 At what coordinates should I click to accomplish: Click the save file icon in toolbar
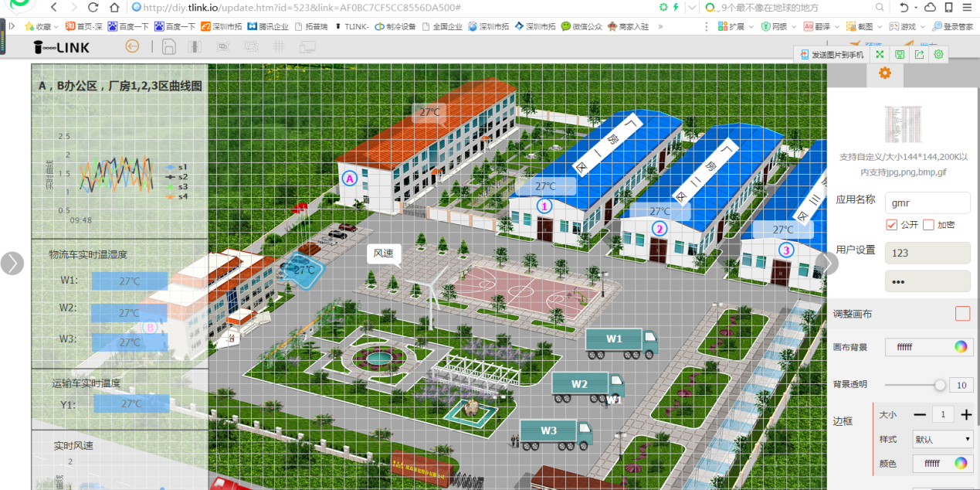168,47
